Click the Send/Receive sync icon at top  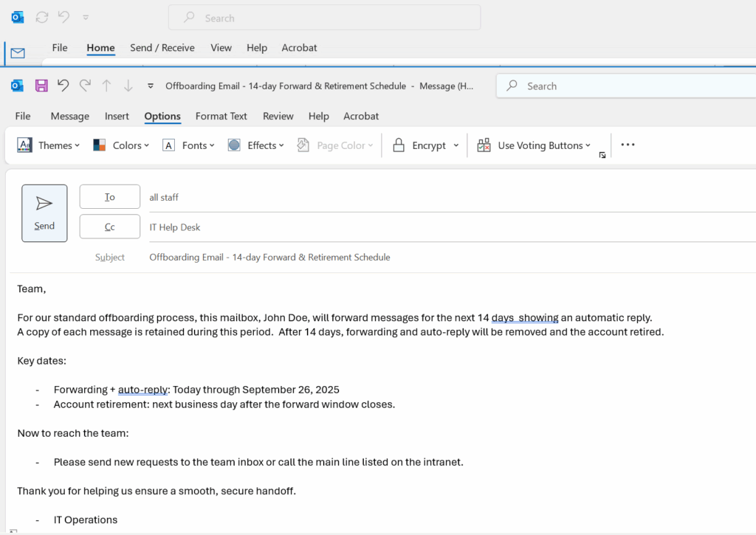pos(42,17)
